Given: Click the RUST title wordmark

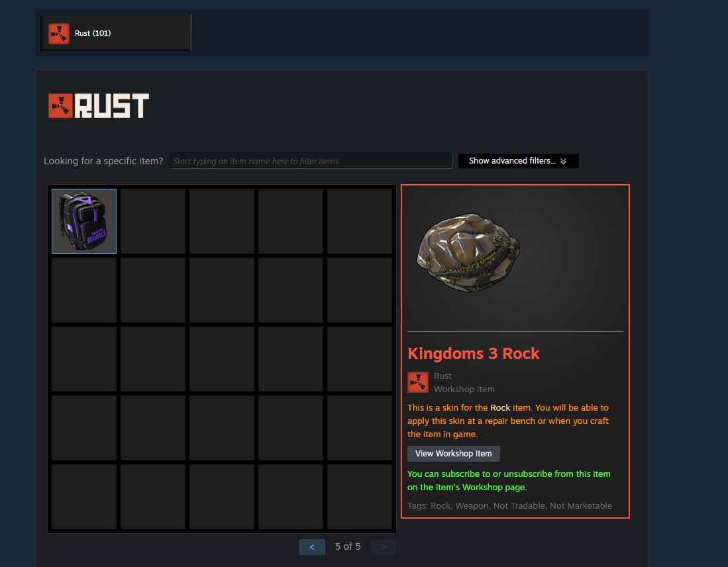Looking at the screenshot, I should 112,106.
